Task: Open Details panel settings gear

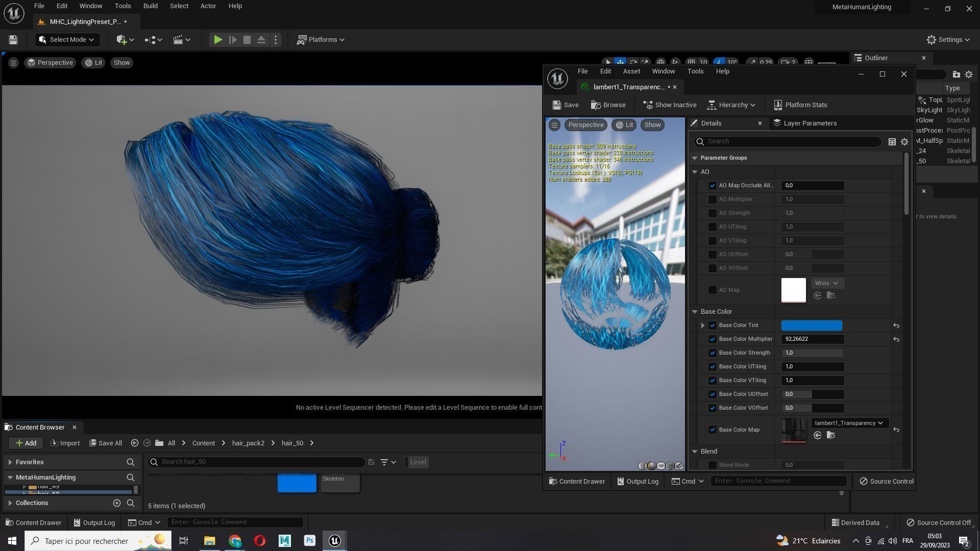Action: [x=904, y=142]
